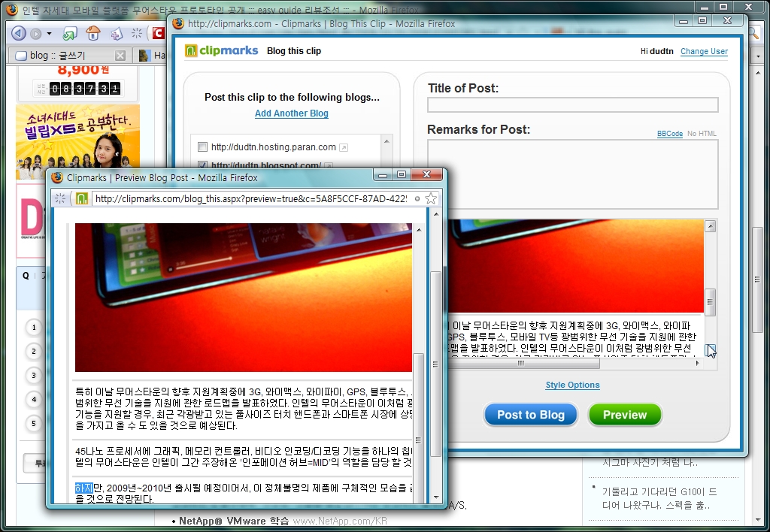
Task: Click the red C site icon
Action: click(158, 33)
